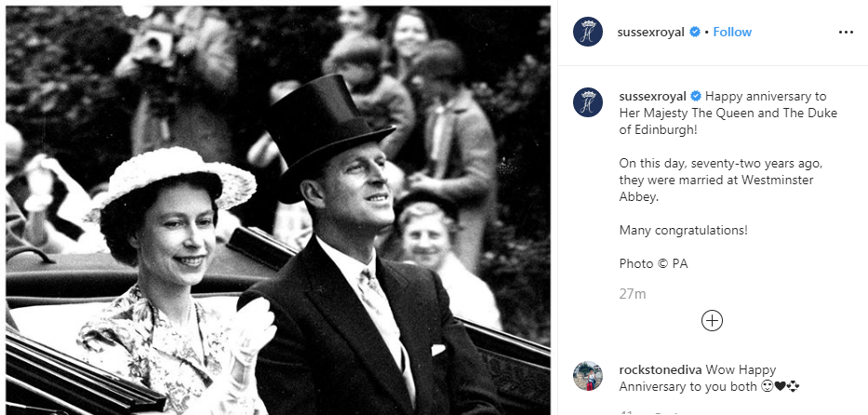The image size is (868, 415).
Task: Click the man's black top hat in photo
Action: coord(327,136)
